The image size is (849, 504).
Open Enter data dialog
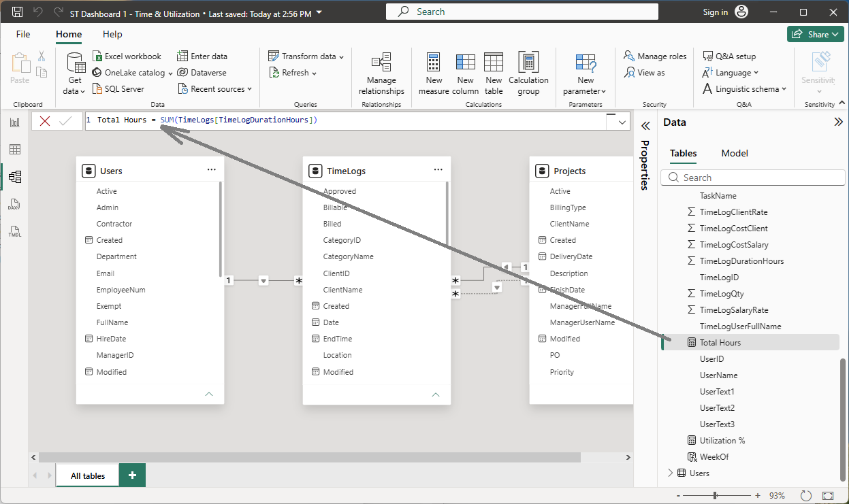pos(202,56)
